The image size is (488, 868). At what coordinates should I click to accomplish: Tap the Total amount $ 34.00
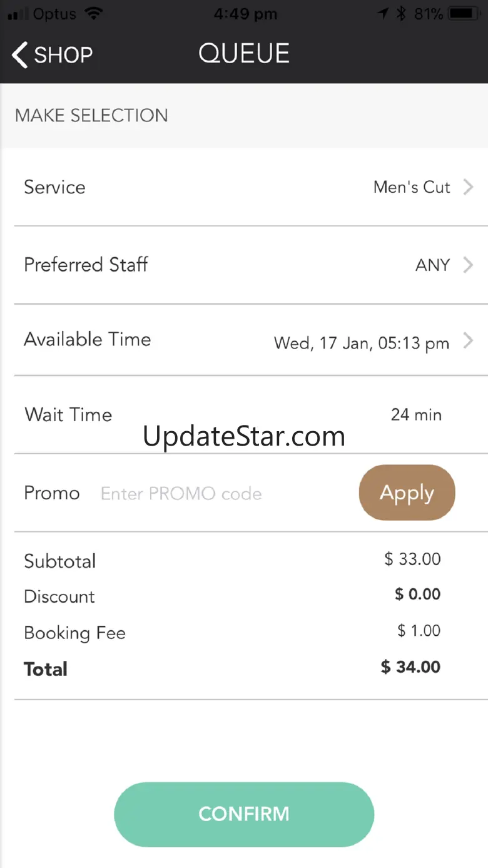pos(410,667)
